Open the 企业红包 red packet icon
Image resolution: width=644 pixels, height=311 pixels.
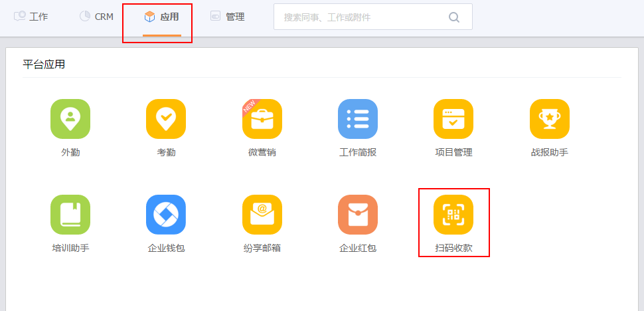358,215
